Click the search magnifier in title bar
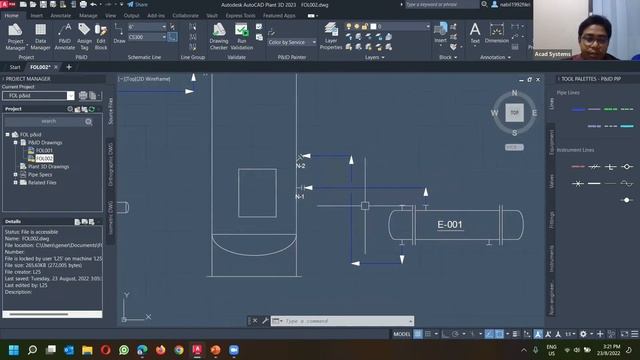The image size is (640, 360). click(x=484, y=4)
